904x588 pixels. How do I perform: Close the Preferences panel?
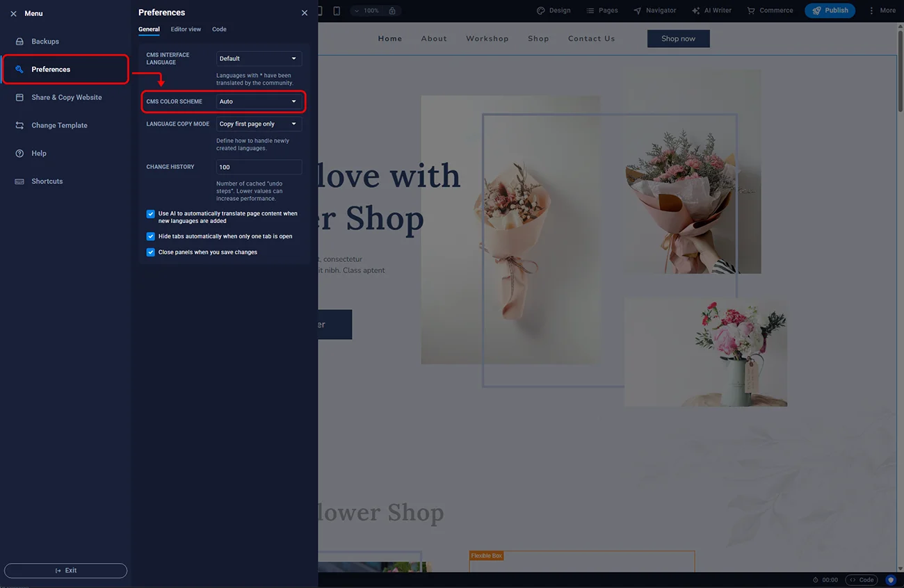[305, 13]
